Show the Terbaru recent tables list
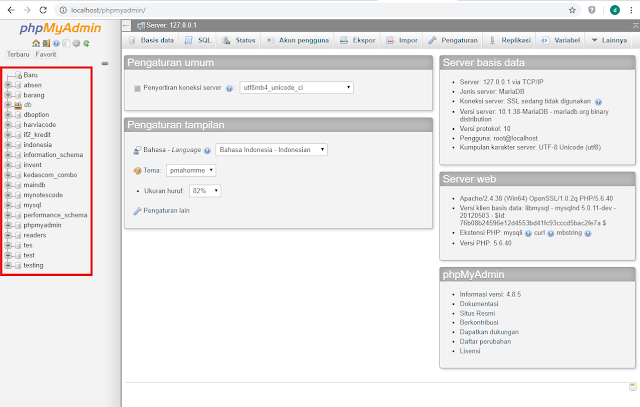Image resolution: width=640 pixels, height=407 pixels. (x=18, y=55)
